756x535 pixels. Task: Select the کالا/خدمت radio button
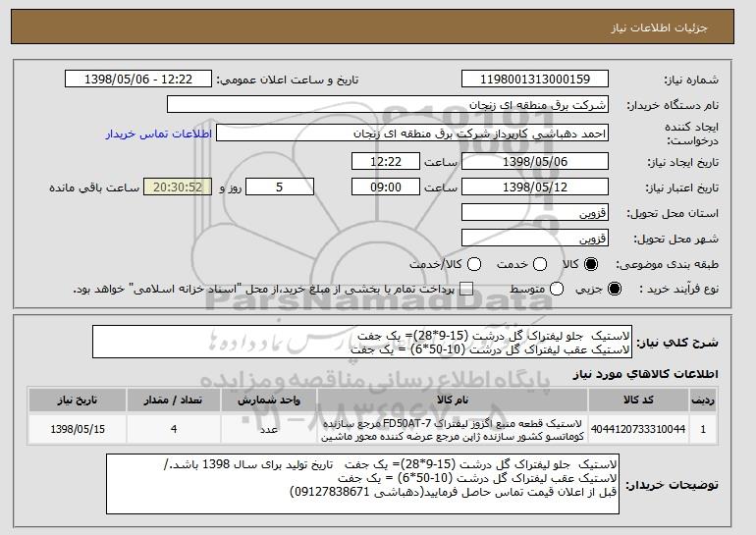coord(474,264)
